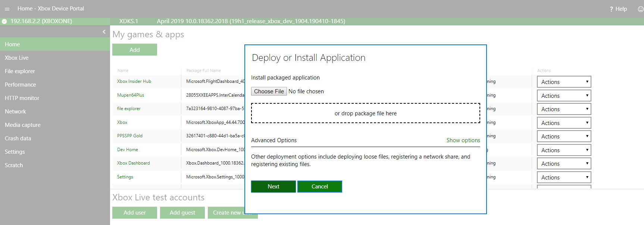Expand Actions dropdown for Xbox Insider Hub

(563, 82)
